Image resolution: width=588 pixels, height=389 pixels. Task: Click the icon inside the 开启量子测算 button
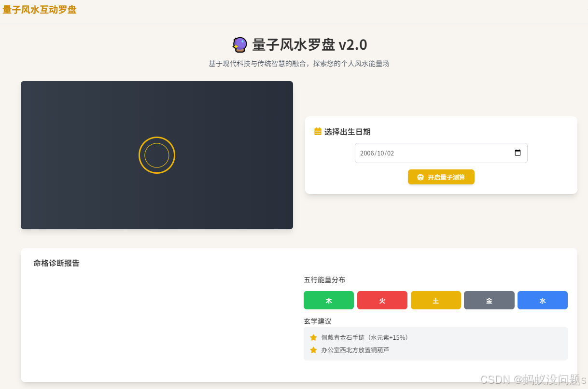420,177
